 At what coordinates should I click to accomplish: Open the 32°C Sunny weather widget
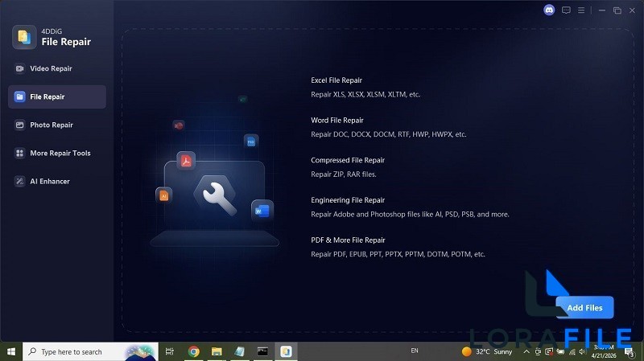[487, 351]
